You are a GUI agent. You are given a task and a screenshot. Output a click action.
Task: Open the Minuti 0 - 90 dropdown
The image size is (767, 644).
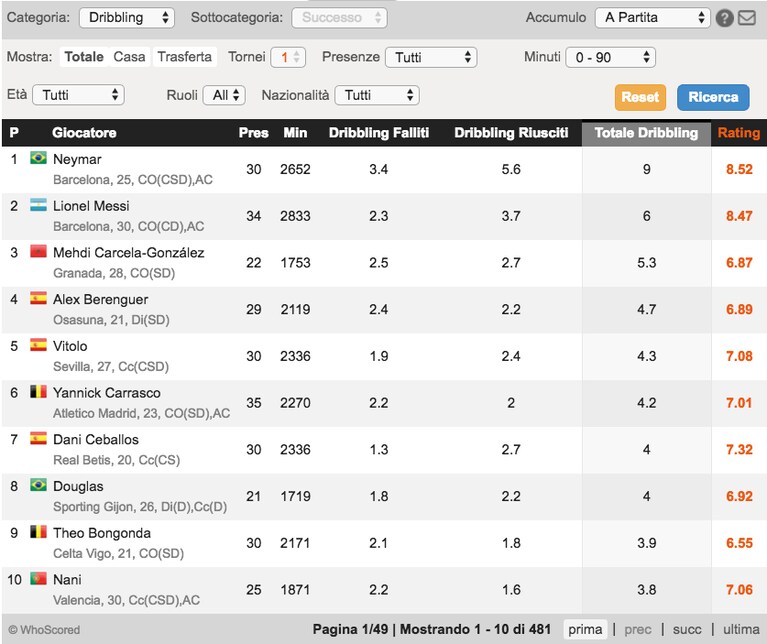[x=610, y=57]
